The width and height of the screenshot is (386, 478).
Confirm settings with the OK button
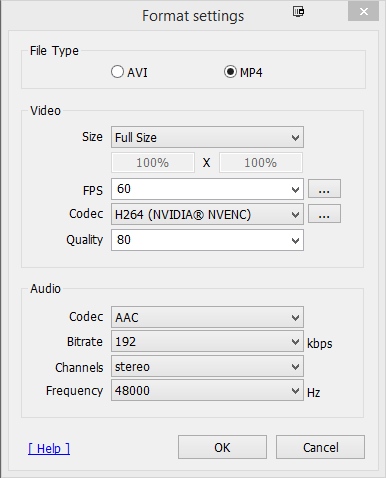pos(222,447)
